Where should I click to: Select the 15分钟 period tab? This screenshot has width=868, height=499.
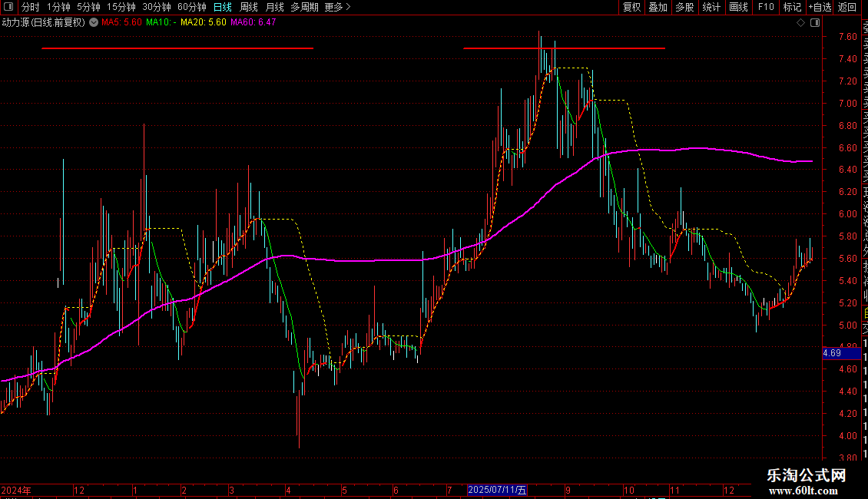pos(121,7)
